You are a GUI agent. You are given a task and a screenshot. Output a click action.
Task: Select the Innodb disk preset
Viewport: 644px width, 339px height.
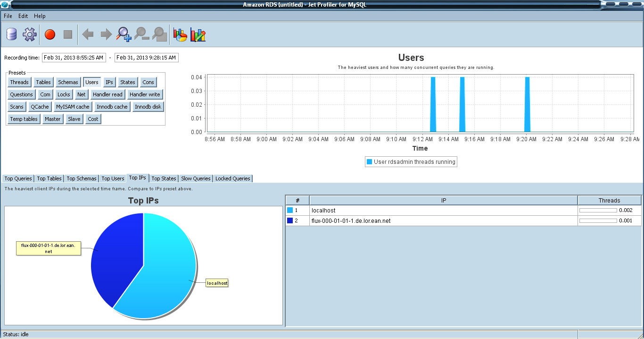pyautogui.click(x=148, y=107)
